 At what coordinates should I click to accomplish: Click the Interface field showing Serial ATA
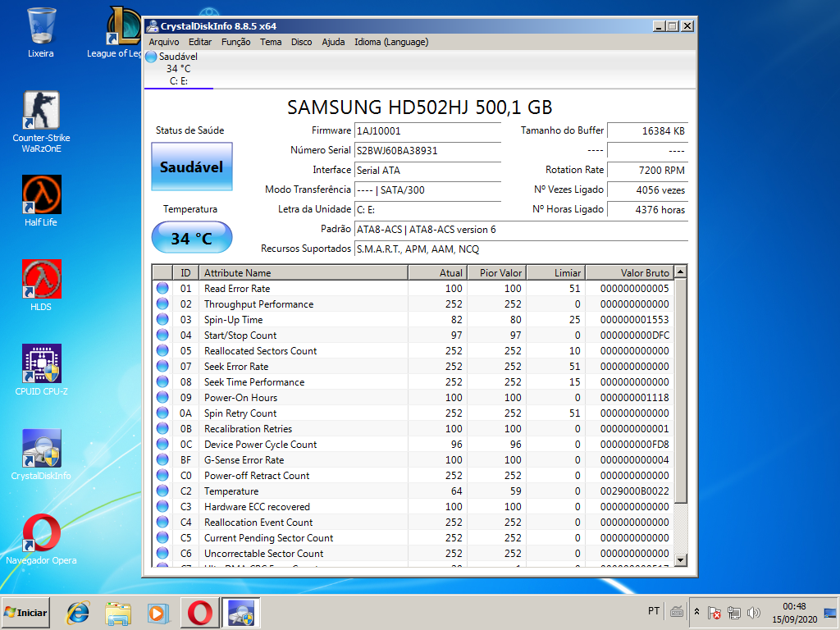coord(427,171)
